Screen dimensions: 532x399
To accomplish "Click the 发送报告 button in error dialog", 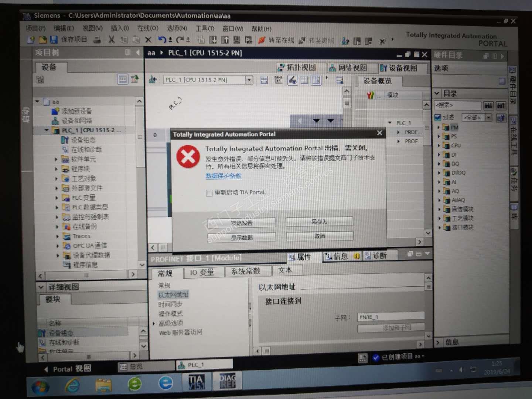I will [x=242, y=223].
